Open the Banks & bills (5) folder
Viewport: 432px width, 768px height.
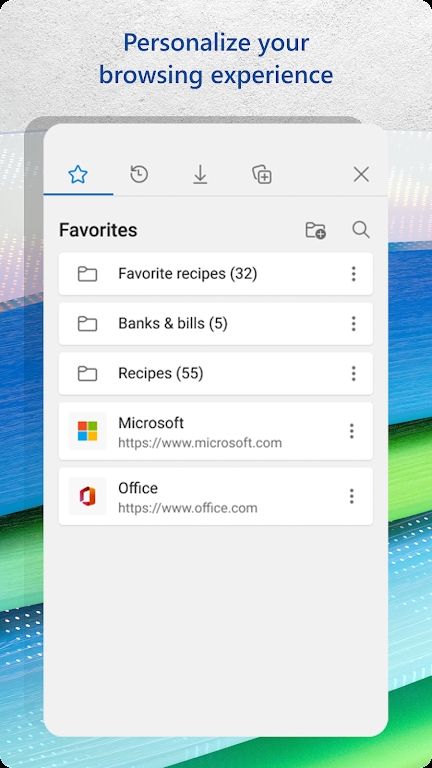(216, 324)
